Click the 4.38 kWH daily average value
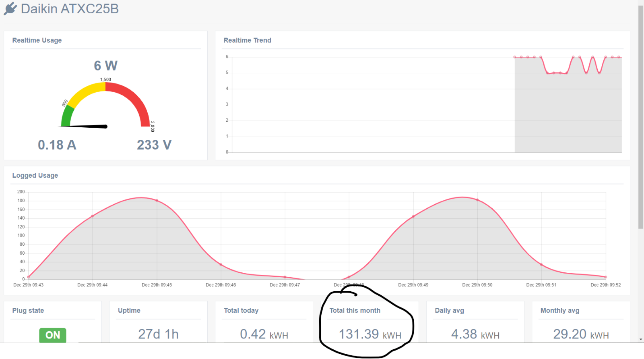This screenshot has height=359, width=644. (475, 334)
